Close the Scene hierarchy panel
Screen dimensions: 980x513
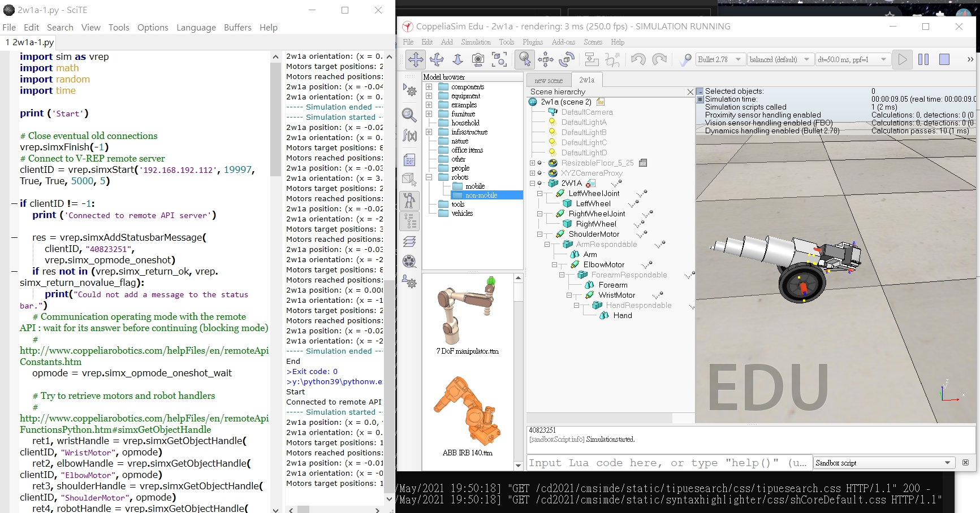click(x=690, y=92)
